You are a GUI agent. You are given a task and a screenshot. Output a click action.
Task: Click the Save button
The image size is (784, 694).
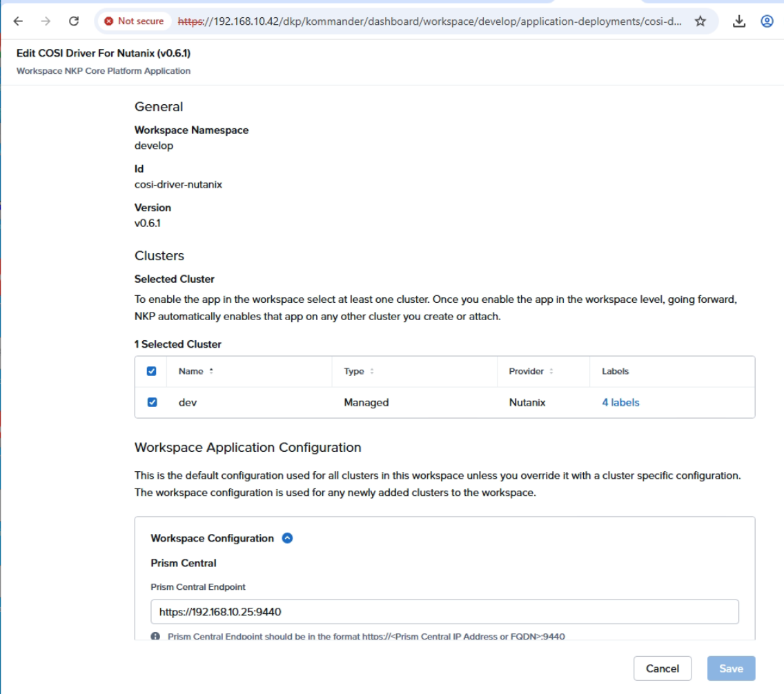tap(731, 668)
